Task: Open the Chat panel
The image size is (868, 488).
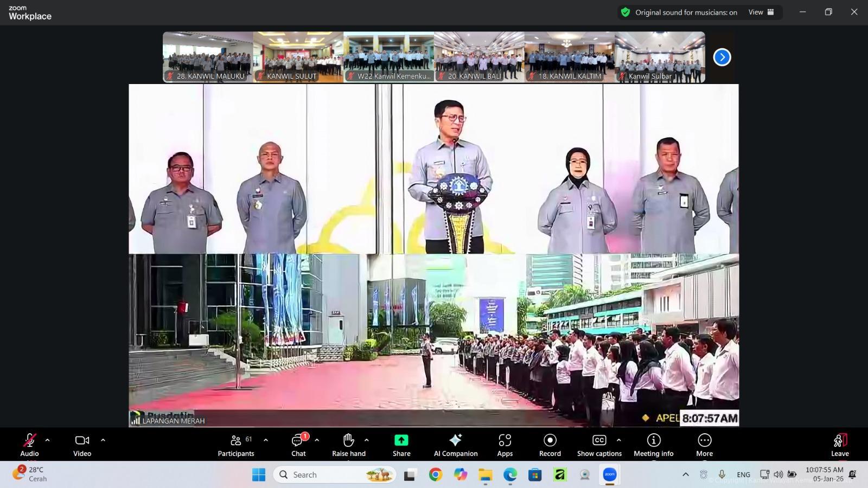Action: tap(298, 445)
